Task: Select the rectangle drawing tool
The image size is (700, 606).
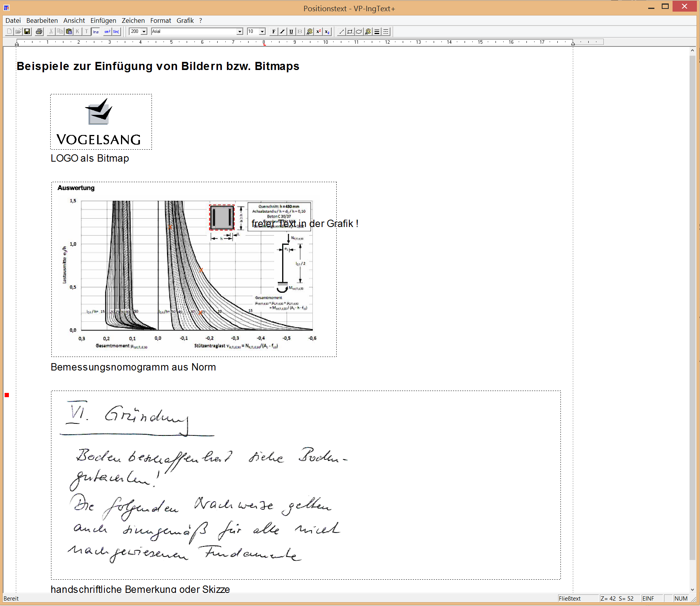Action: (350, 32)
